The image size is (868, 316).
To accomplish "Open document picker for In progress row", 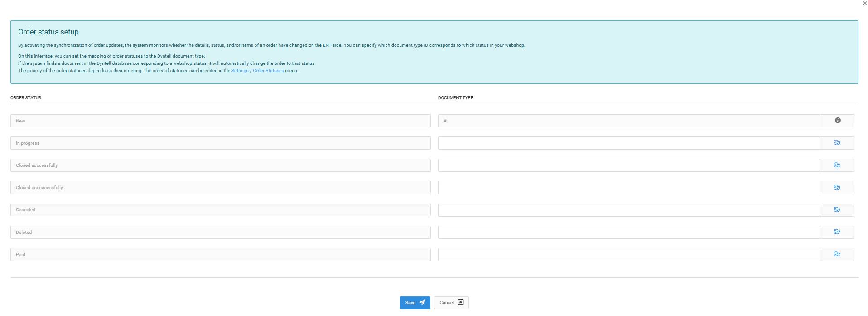I will [x=837, y=143].
